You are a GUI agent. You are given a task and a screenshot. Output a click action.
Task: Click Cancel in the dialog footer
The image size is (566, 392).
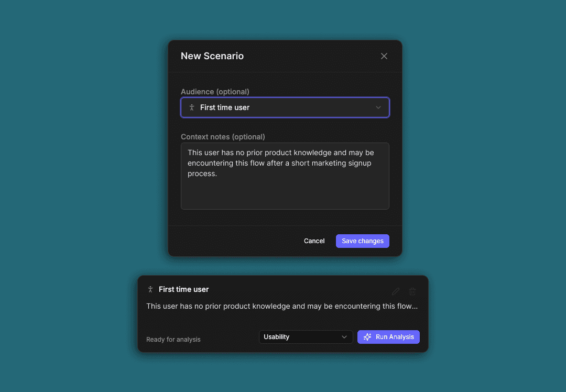314,241
